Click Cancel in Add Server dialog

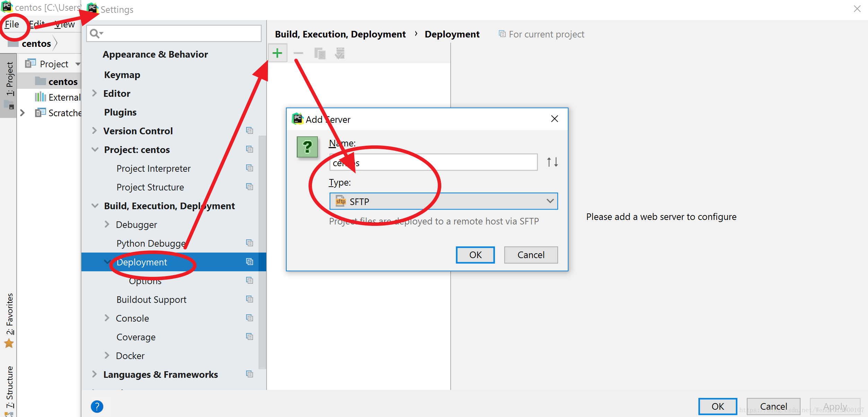[x=531, y=255]
